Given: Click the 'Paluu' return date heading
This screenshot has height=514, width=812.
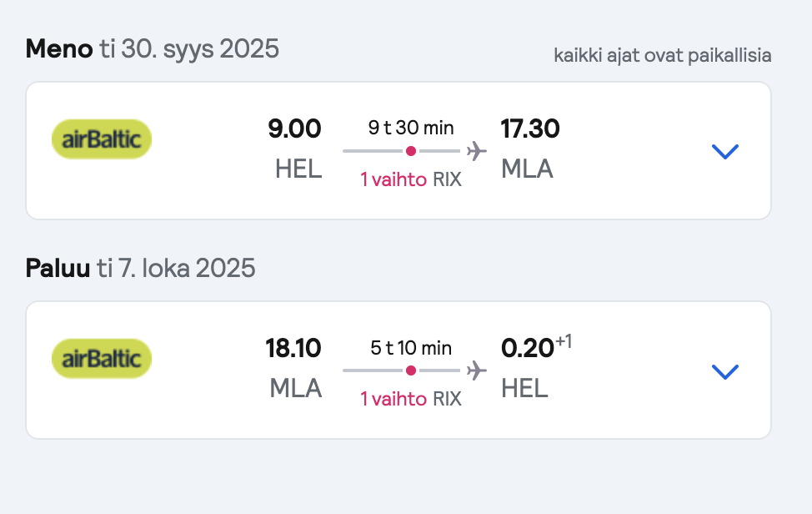Looking at the screenshot, I should [x=140, y=268].
